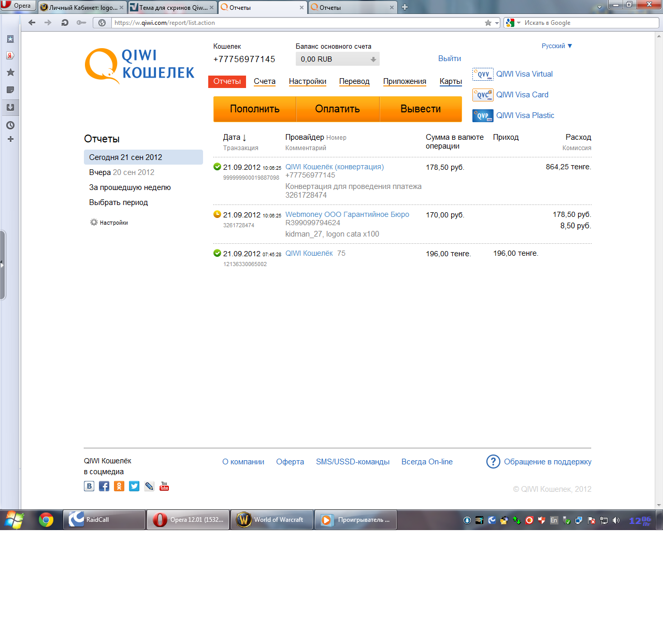The height and width of the screenshot is (644, 663).
Task: Open the Opera sidebar history clock panel
Action: coord(10,125)
